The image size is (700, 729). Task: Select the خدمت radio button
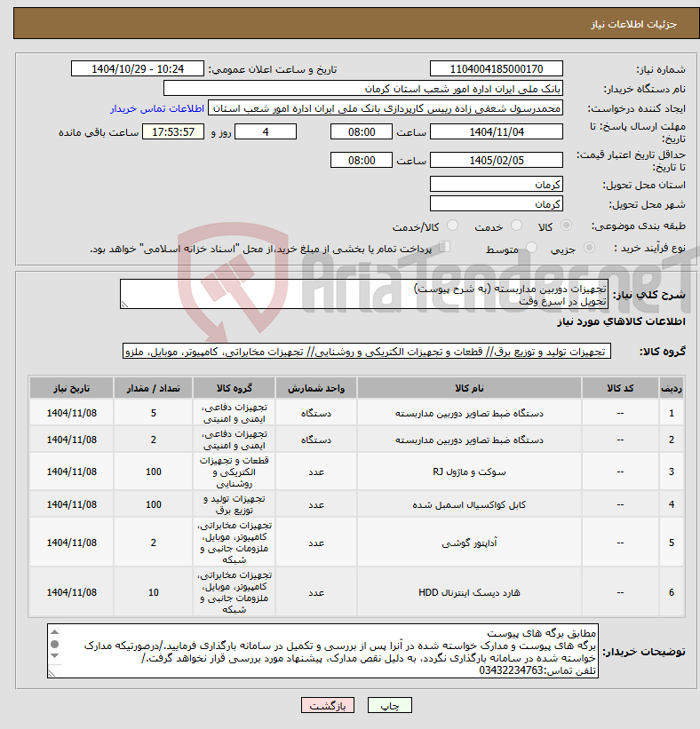point(516,226)
